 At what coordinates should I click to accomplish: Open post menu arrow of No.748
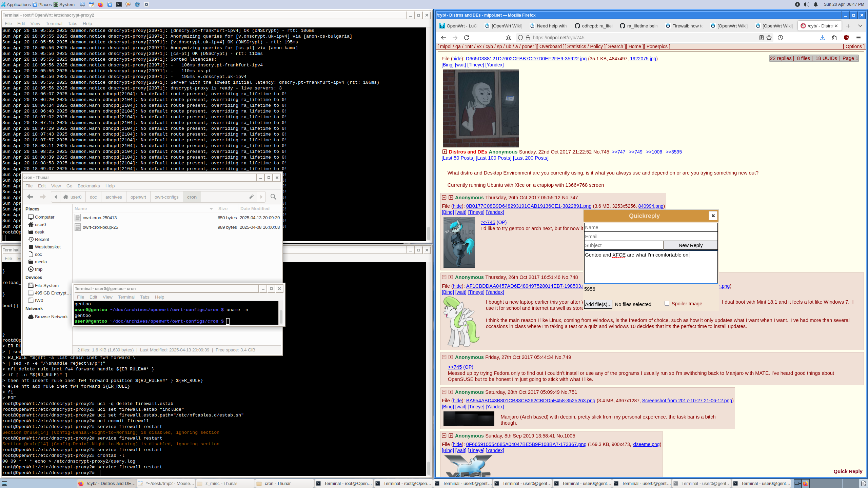click(451, 277)
